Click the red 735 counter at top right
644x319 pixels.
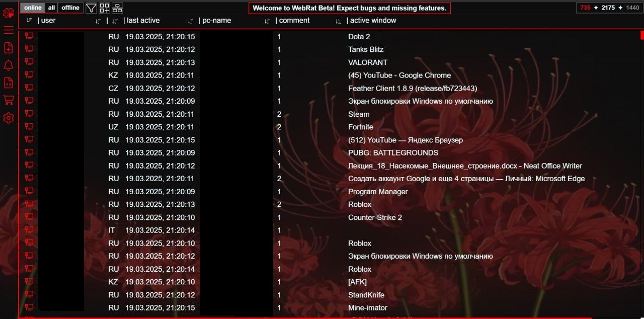click(x=585, y=8)
